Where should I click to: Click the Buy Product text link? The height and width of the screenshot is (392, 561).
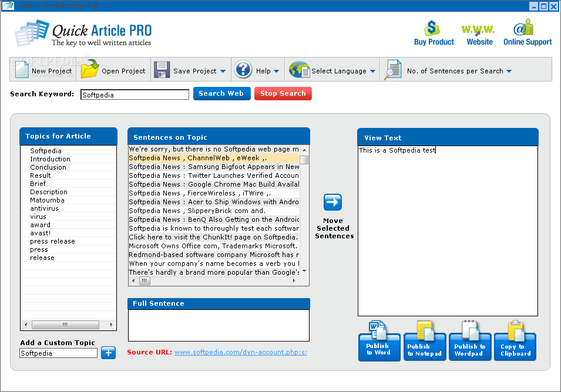pyautogui.click(x=434, y=42)
